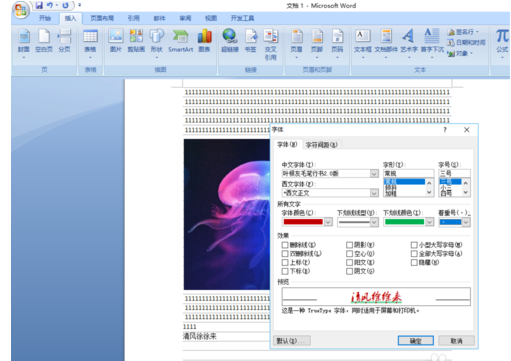Enable the shadow (阴影) effect checkbox
The height and width of the screenshot is (361, 511).
click(x=349, y=245)
